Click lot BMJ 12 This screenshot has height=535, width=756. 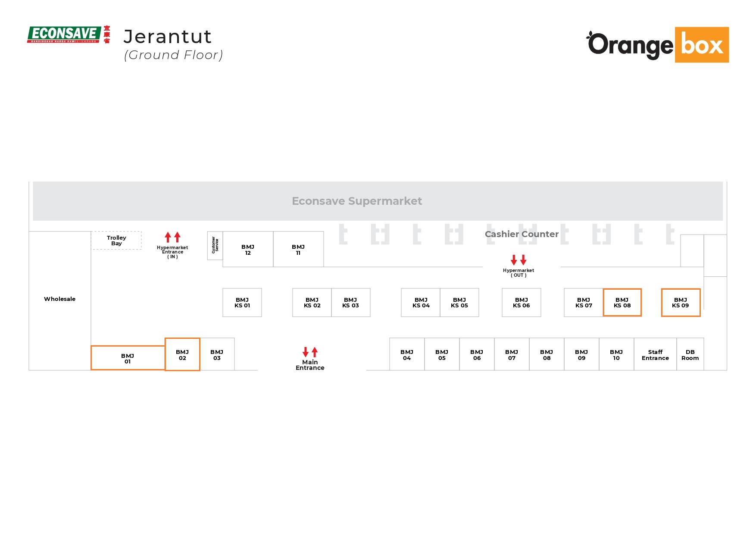pos(248,250)
